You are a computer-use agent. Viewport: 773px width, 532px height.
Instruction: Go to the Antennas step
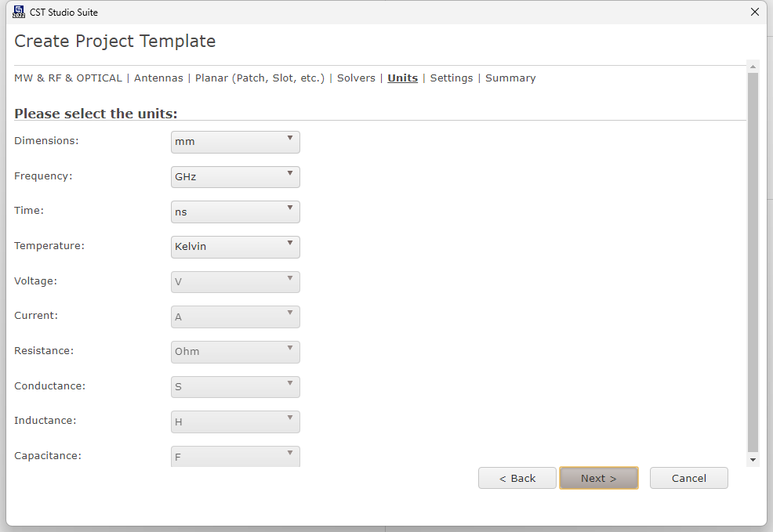click(158, 78)
